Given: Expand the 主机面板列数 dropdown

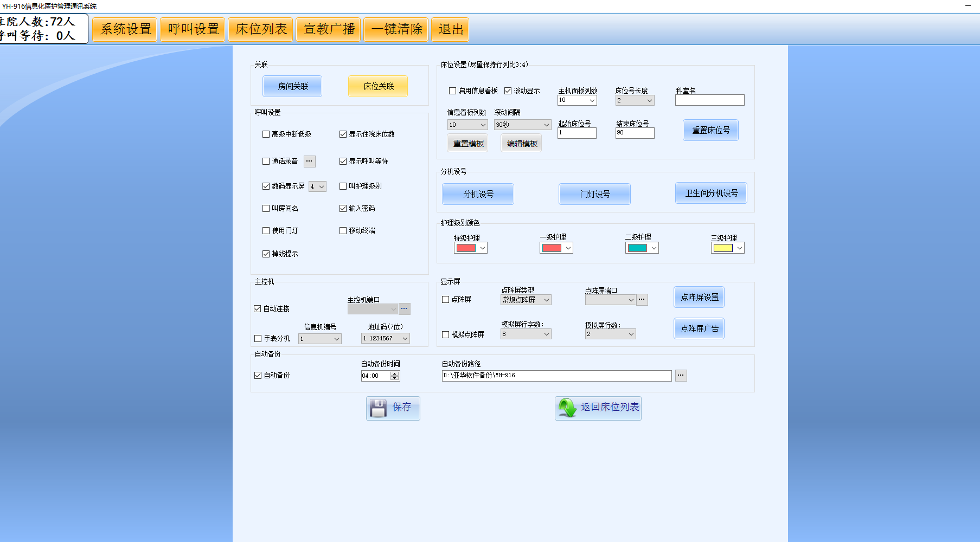Looking at the screenshot, I should 577,100.
